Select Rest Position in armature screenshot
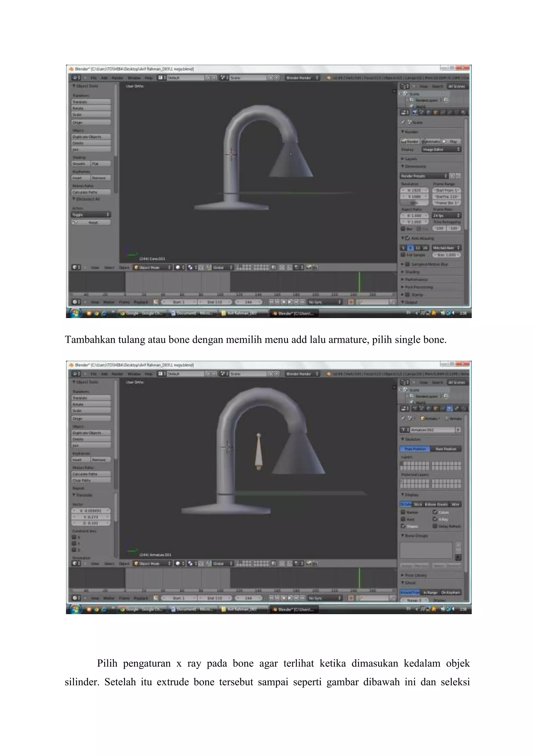The image size is (535, 756). pyautogui.click(x=446, y=449)
